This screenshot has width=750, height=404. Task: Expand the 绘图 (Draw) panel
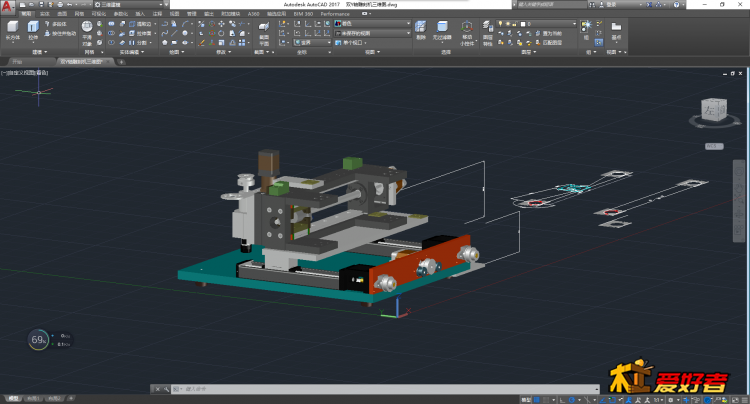click(176, 52)
